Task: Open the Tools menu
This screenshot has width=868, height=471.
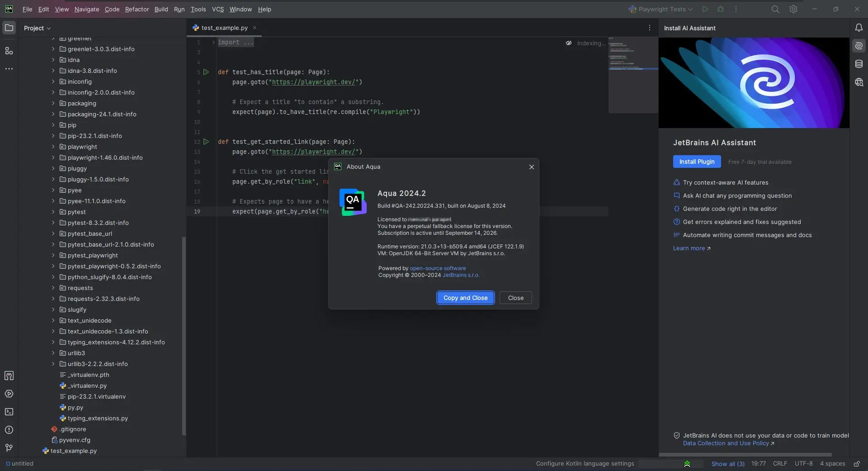Action: (198, 9)
